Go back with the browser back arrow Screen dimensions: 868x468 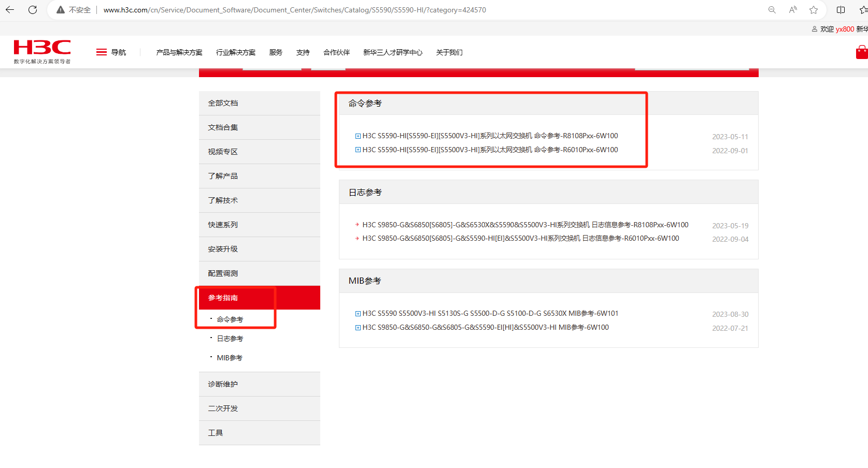tap(10, 10)
